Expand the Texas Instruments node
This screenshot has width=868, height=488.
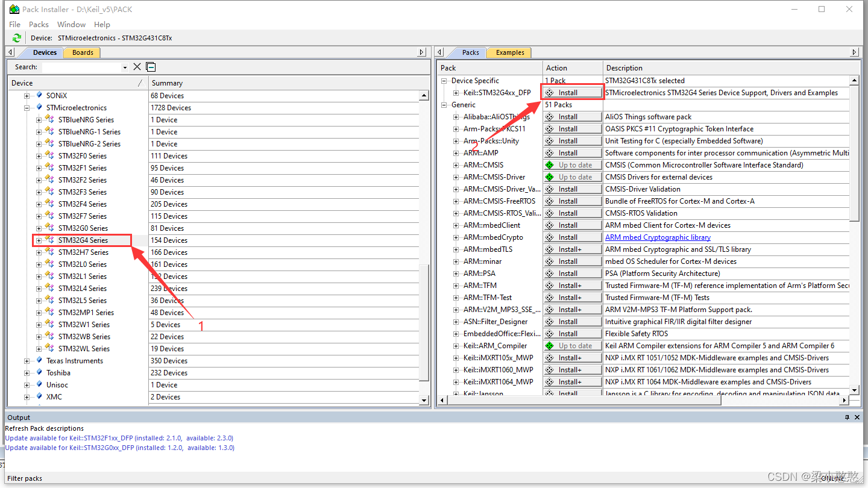(x=27, y=361)
